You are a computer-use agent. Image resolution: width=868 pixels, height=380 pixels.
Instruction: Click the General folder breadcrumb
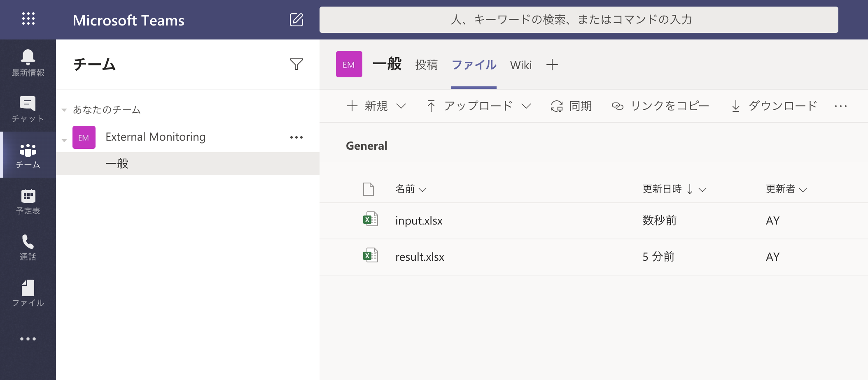[366, 146]
